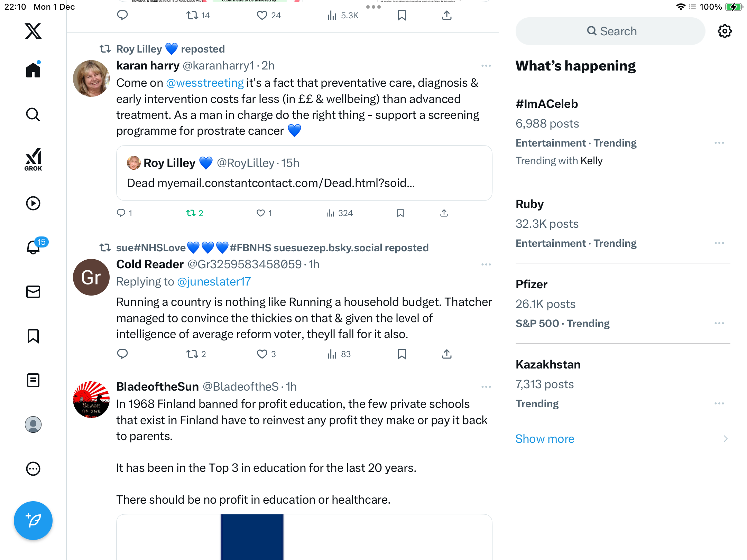747x560 pixels.
Task: Click the Search input field
Action: [610, 31]
